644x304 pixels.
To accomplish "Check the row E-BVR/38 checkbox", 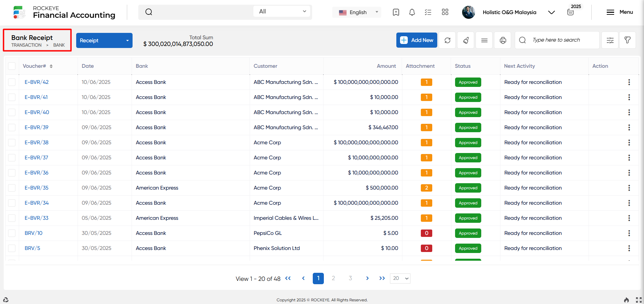I will tap(12, 143).
